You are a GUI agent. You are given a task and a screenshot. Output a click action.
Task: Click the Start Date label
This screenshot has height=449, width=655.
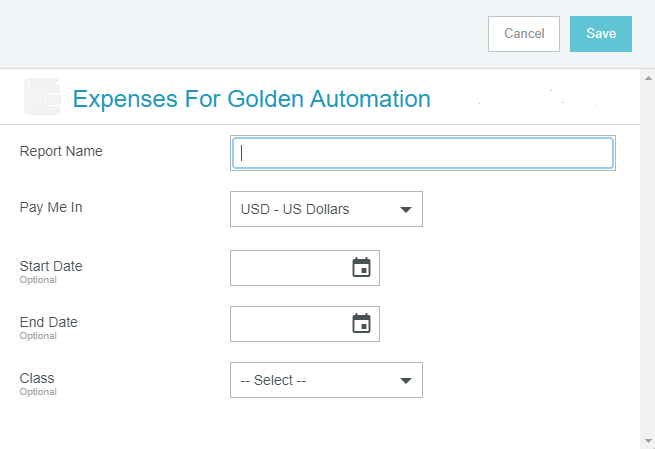51,266
